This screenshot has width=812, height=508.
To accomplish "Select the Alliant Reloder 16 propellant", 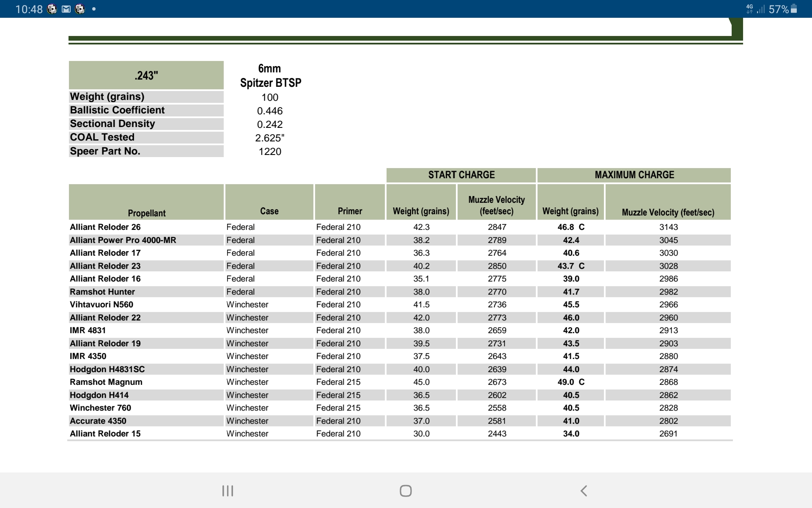I will pos(105,279).
